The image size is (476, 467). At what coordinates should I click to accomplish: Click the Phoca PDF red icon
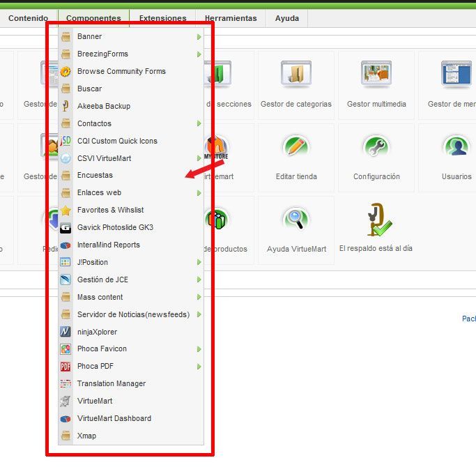(66, 367)
